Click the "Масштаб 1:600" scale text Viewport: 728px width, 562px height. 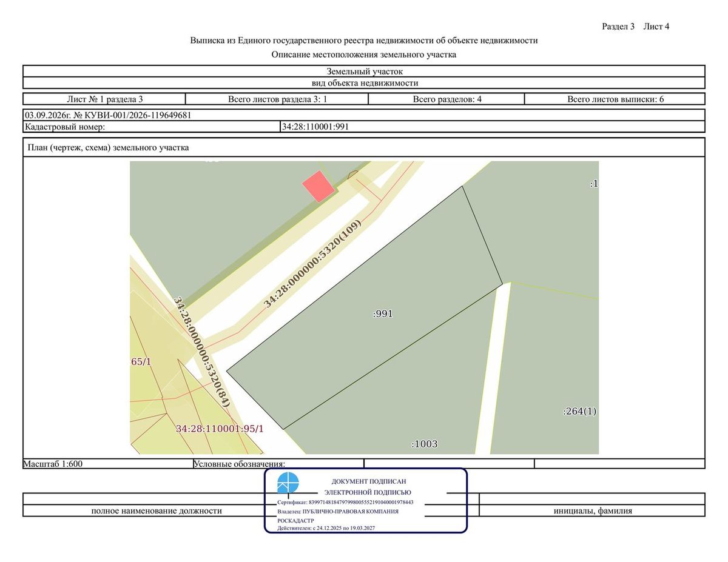pos(53,464)
